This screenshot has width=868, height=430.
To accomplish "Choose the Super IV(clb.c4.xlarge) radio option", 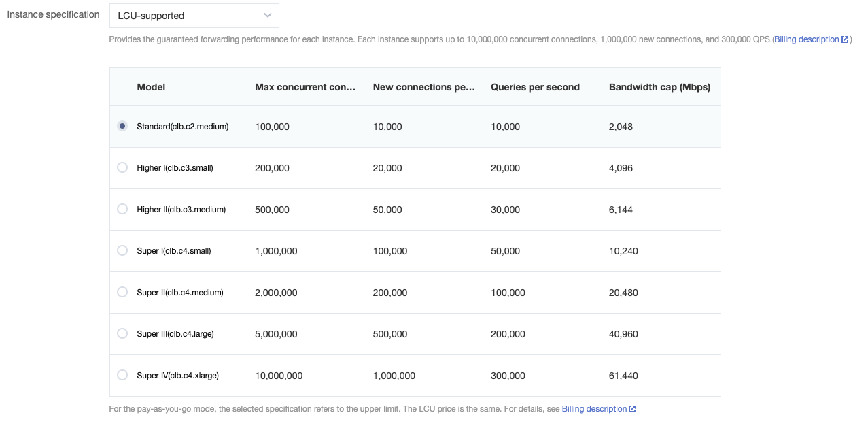I will click(122, 375).
